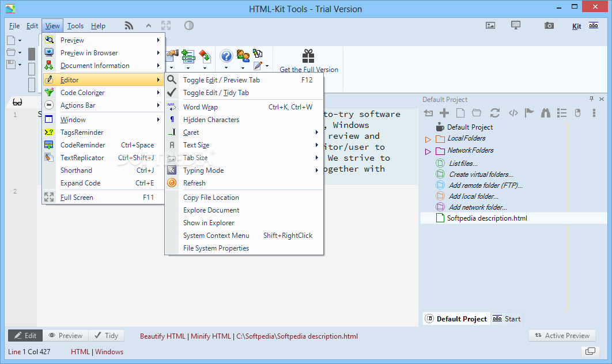Switch to the Preview tab at bottom
612x364 pixels.
[x=65, y=336]
